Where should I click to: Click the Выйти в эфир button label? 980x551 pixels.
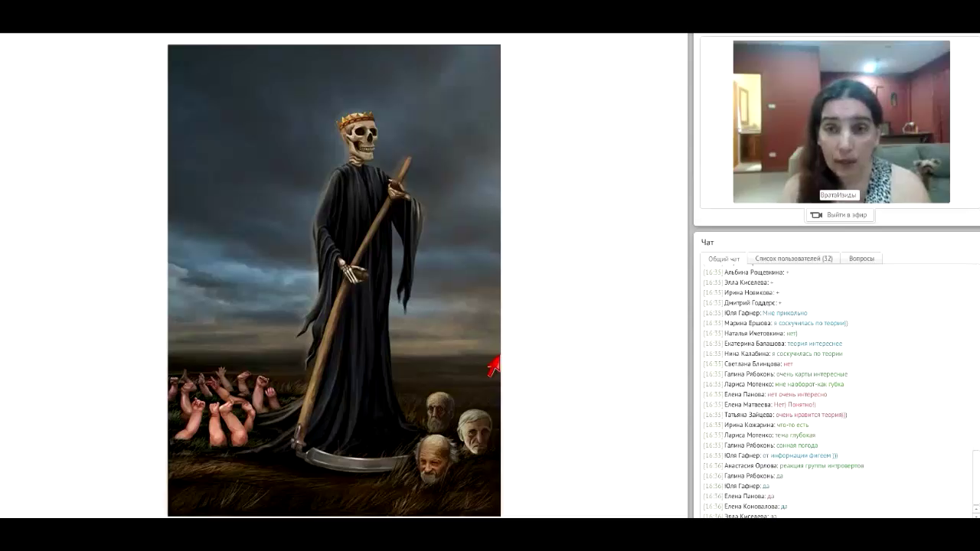[x=847, y=215]
